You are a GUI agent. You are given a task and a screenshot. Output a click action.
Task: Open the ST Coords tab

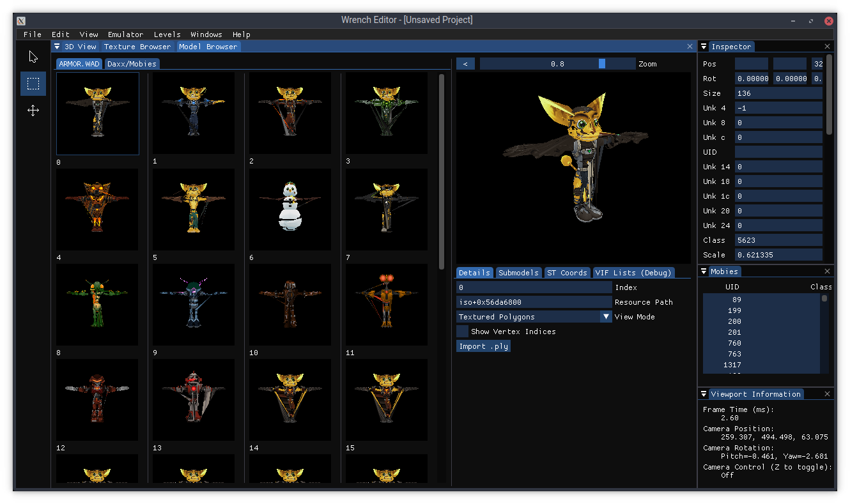coord(567,273)
